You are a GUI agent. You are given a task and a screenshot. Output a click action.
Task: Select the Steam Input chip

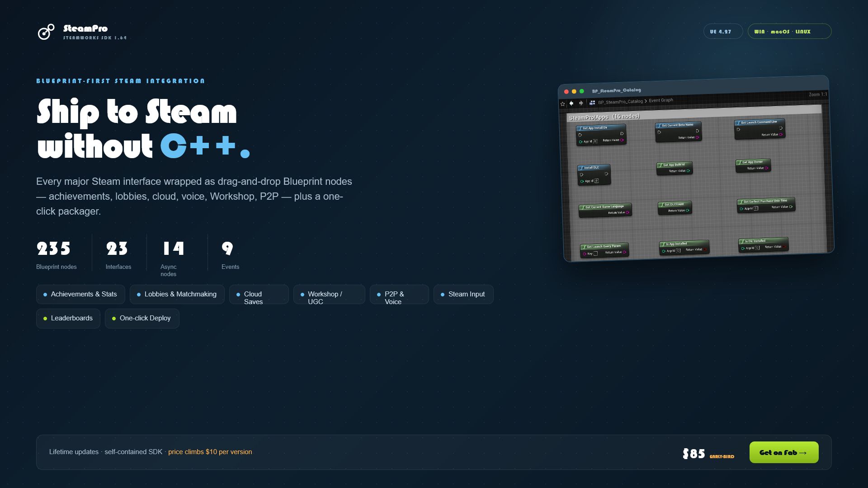463,294
